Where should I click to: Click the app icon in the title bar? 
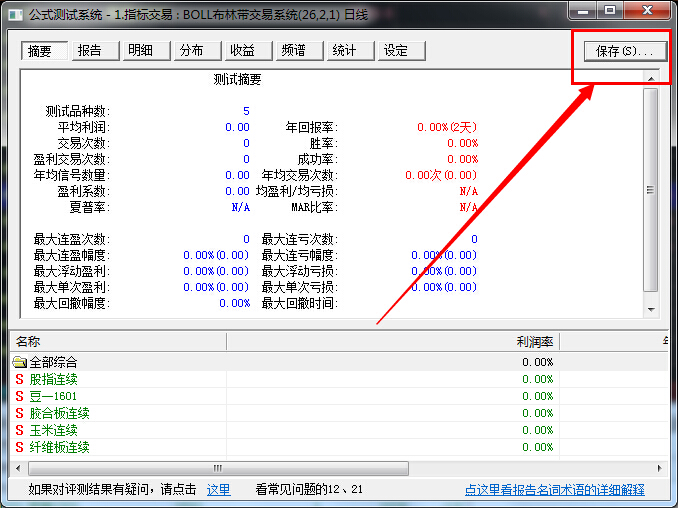(x=12, y=11)
